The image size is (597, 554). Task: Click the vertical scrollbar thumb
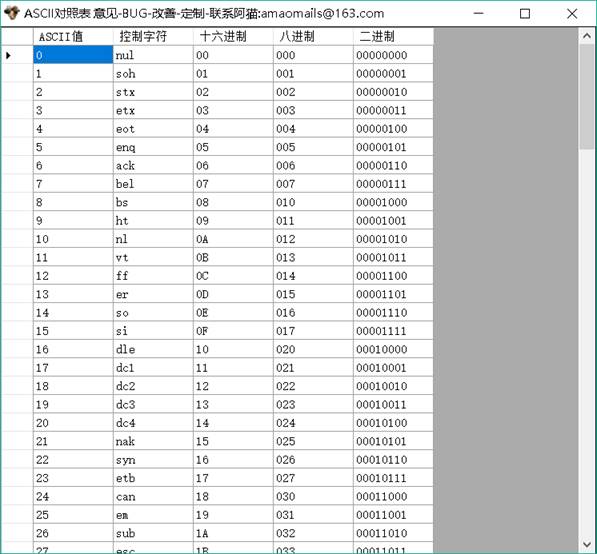(587, 97)
